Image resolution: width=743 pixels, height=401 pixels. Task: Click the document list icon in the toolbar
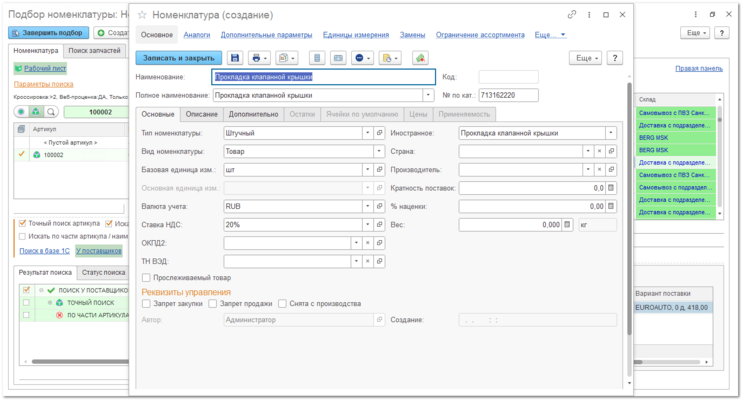[317, 58]
